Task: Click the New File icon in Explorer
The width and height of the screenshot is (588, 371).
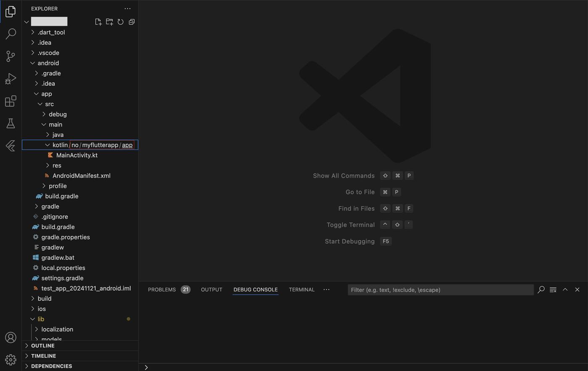Action: pos(98,22)
